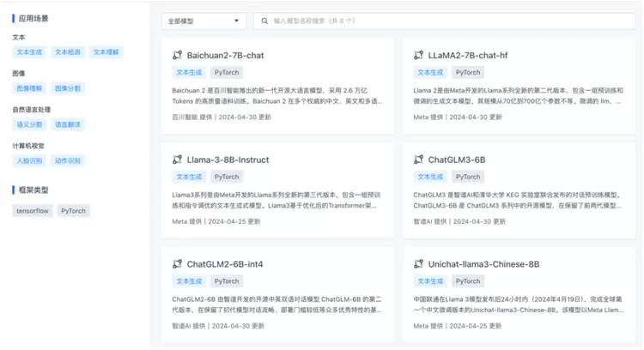
Task: Click the magnifier icon in search box
Action: click(x=264, y=21)
